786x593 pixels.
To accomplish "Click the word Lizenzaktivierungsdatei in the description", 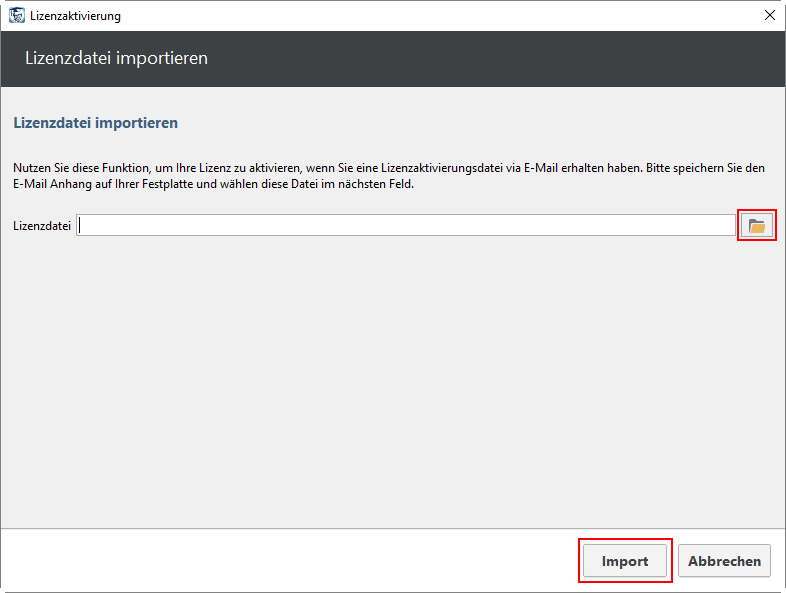I will [442, 168].
